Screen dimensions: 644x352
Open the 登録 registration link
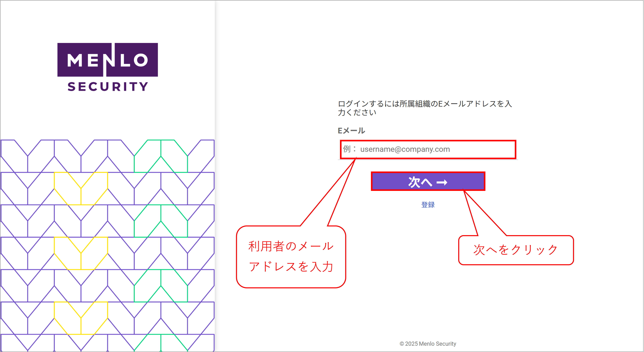coord(428,205)
